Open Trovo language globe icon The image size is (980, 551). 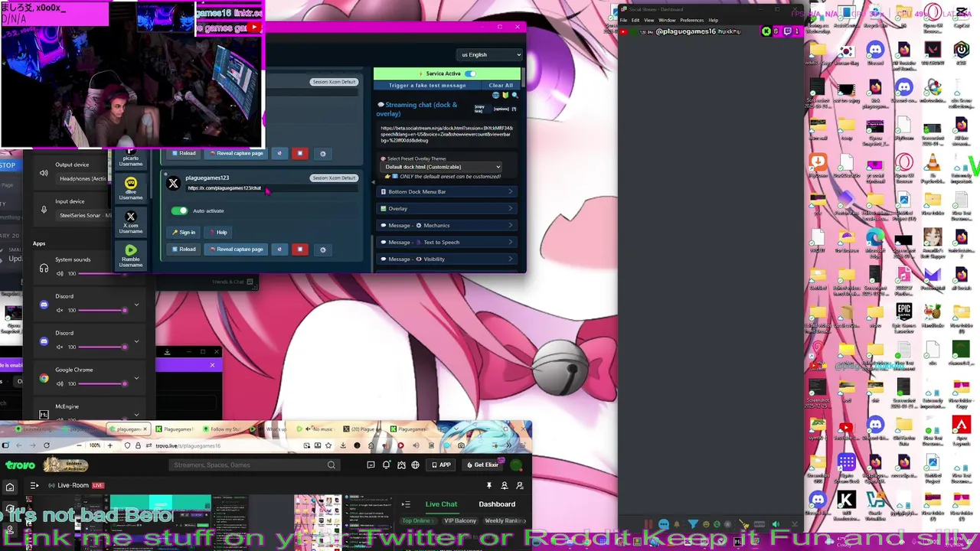[x=415, y=465]
